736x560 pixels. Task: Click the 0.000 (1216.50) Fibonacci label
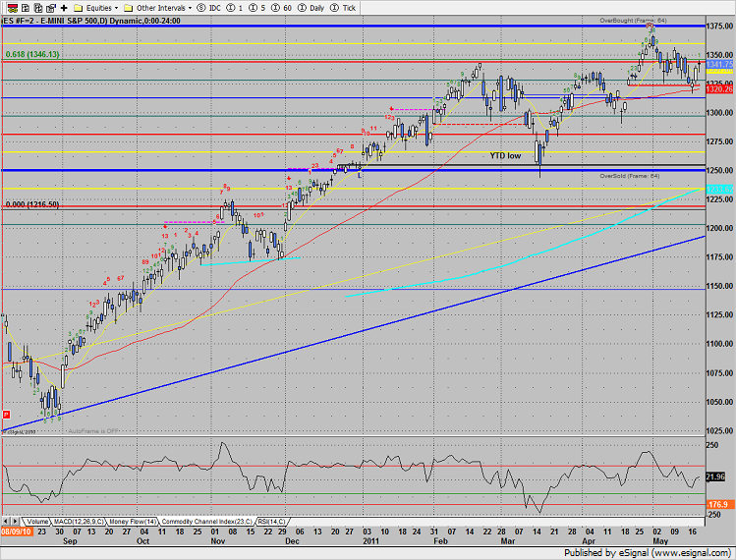[x=31, y=204]
